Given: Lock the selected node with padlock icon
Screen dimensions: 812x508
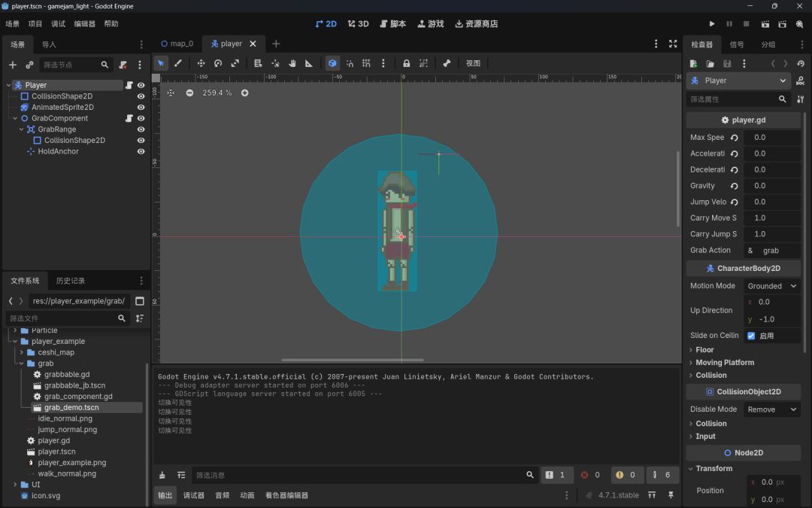Looking at the screenshot, I should pos(407,63).
